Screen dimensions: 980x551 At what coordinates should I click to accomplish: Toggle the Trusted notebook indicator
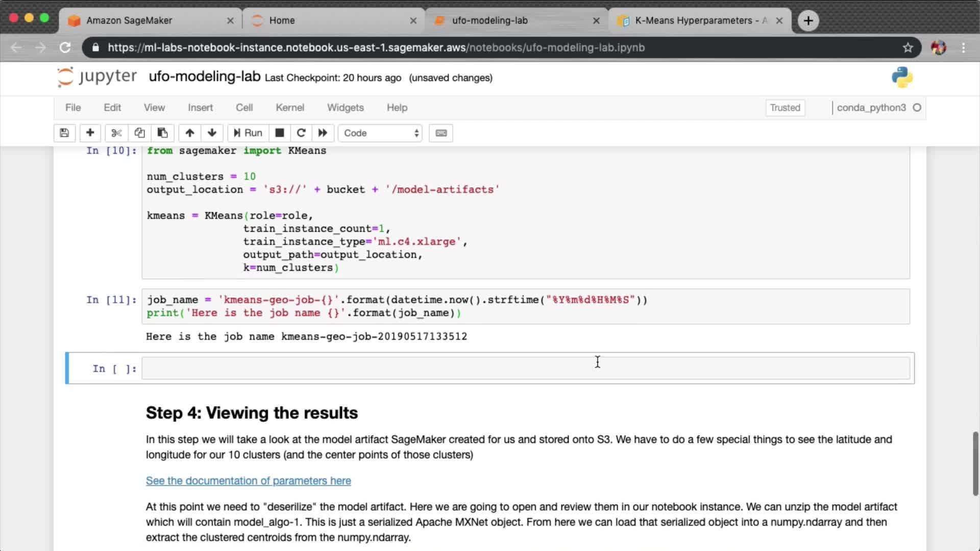(x=785, y=108)
